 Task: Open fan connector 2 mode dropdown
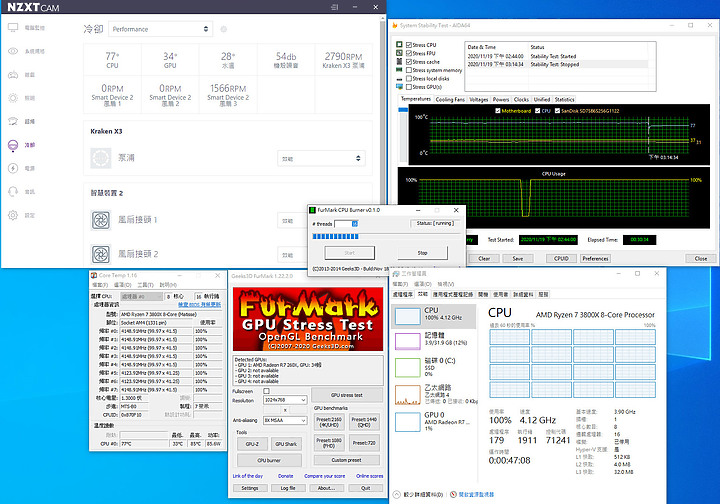click(291, 255)
